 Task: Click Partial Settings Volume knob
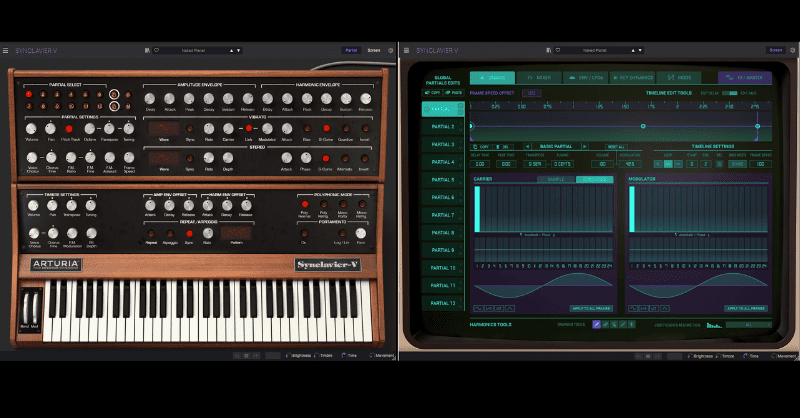pos(31,129)
